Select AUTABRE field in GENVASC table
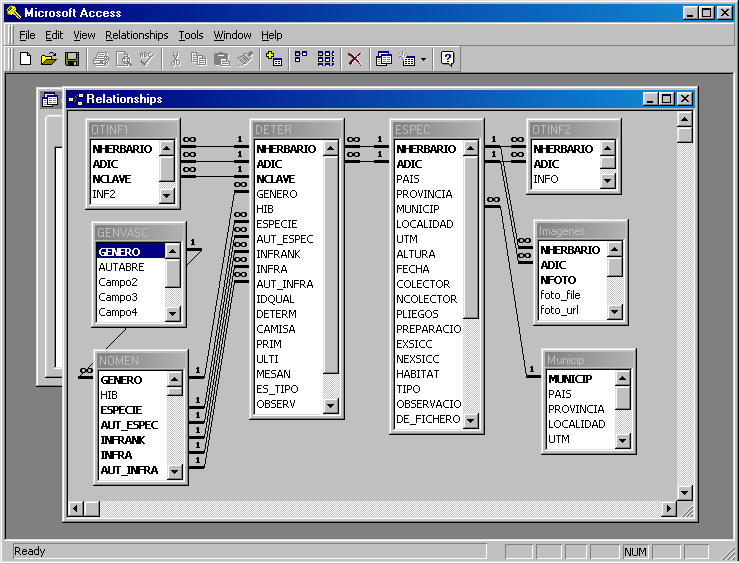The image size is (739, 564). [x=131, y=267]
